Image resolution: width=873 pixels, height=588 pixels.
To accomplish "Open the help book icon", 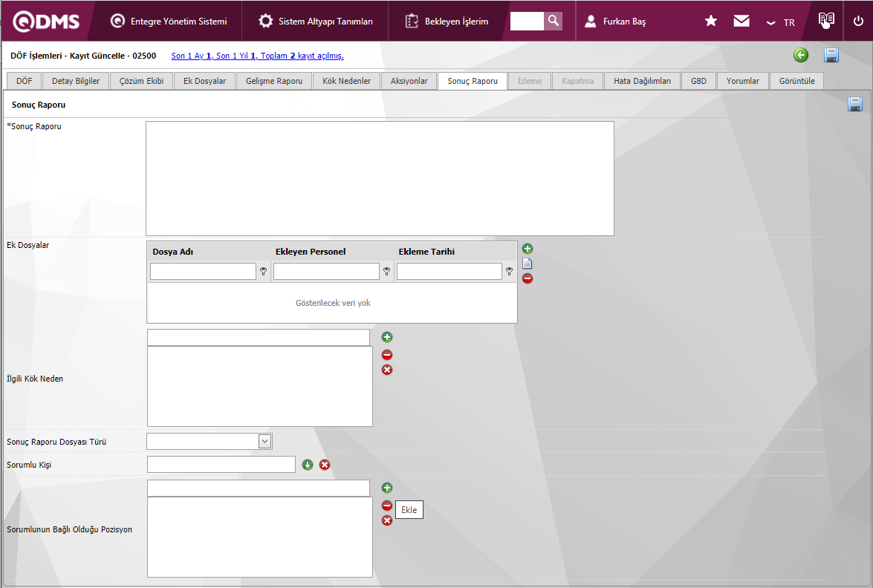I will pos(826,20).
